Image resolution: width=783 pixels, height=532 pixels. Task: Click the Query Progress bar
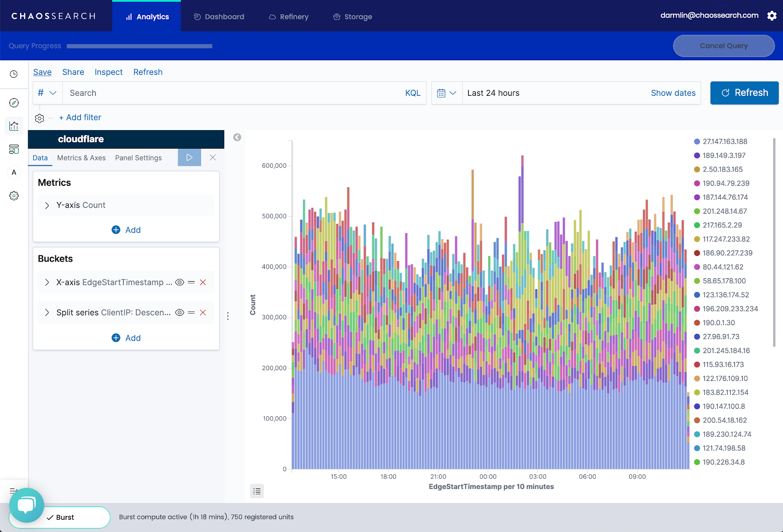pyautogui.click(x=139, y=46)
